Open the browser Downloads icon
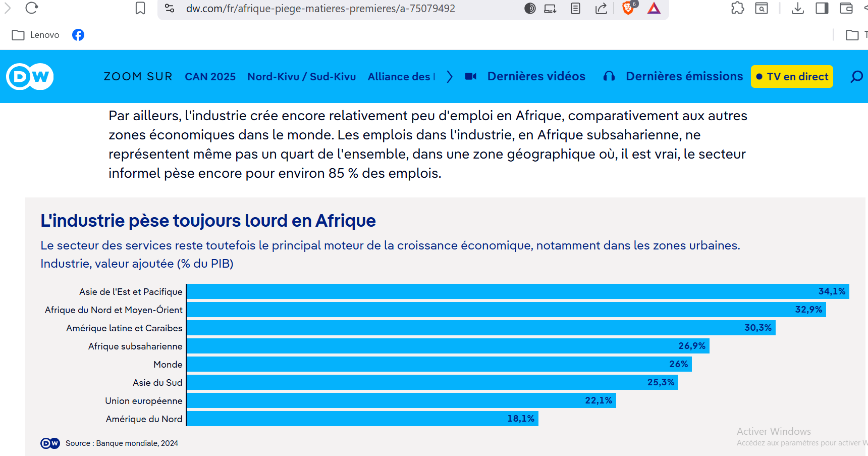 798,8
